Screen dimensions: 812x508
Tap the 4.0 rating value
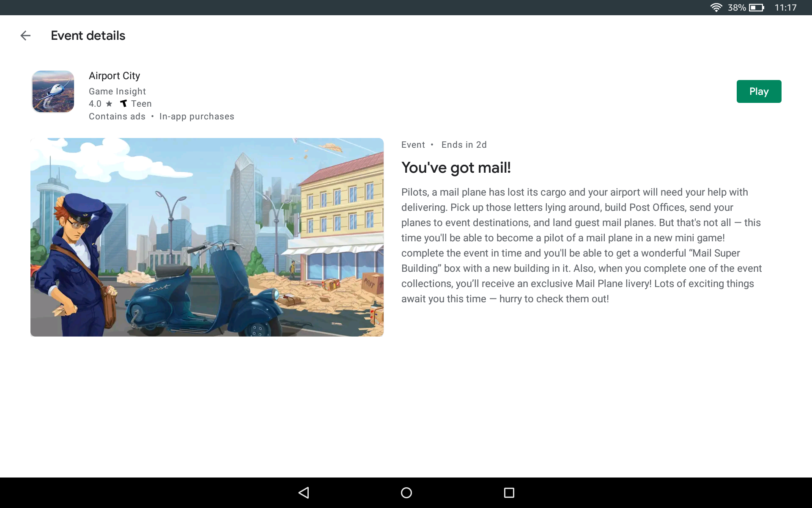(95, 104)
